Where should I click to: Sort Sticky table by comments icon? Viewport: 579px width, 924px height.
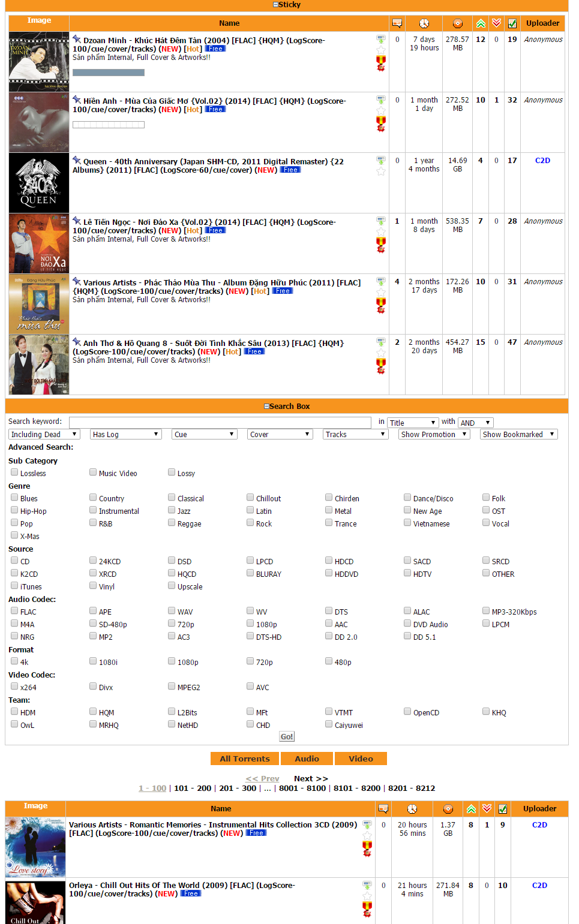(397, 23)
